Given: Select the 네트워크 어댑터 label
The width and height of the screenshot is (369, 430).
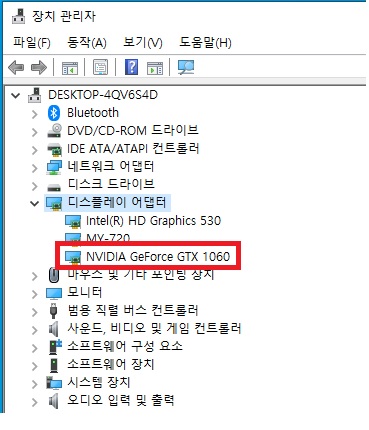Looking at the screenshot, I should click(x=111, y=166).
